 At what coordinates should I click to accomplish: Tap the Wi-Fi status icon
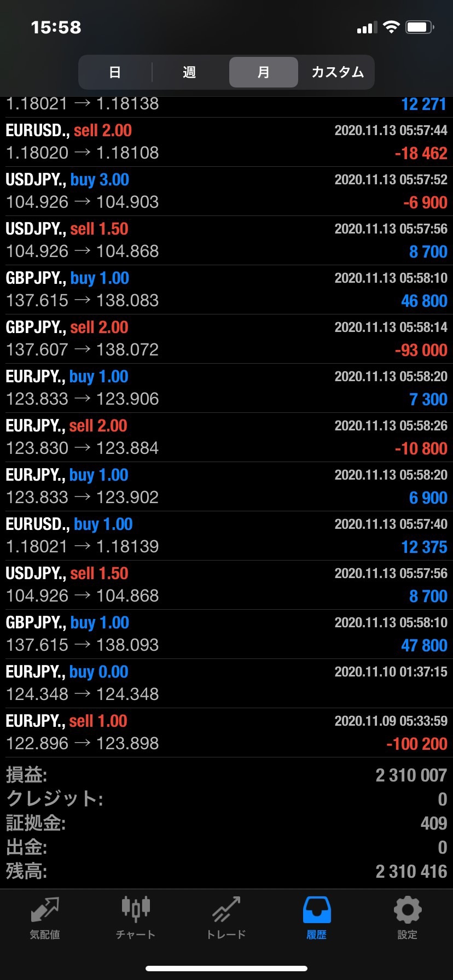(x=391, y=27)
